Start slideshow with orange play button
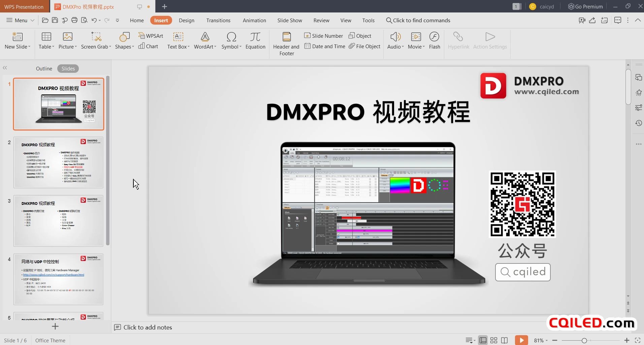The width and height of the screenshot is (644, 345). (521, 340)
